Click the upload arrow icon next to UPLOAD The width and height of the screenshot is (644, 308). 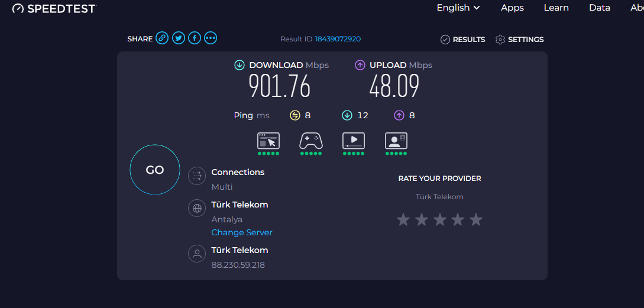(x=360, y=65)
